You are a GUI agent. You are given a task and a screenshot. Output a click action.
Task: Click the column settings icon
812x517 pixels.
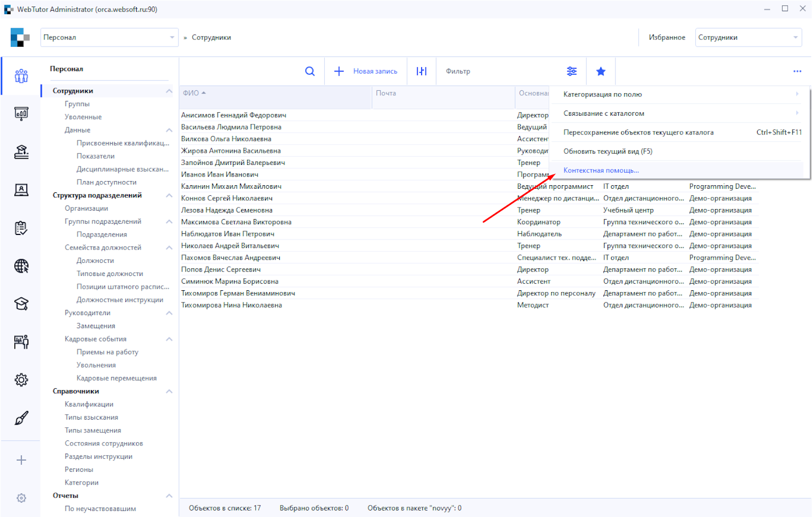[421, 72]
